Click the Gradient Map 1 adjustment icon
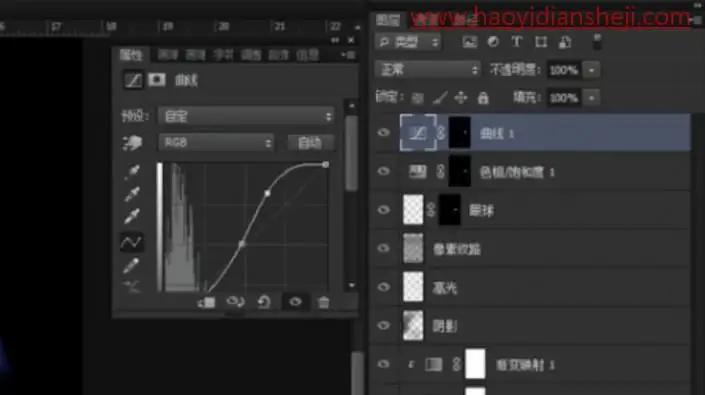705x395 pixels. pos(433,364)
